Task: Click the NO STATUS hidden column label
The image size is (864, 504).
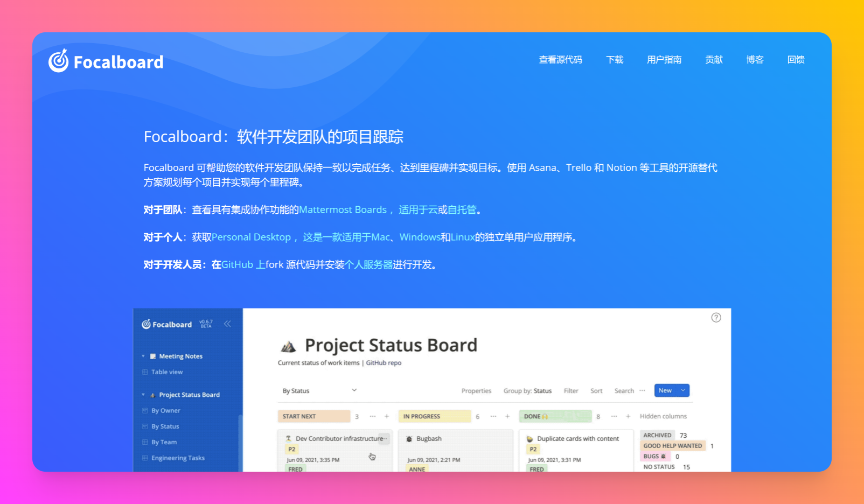Action: [659, 467]
